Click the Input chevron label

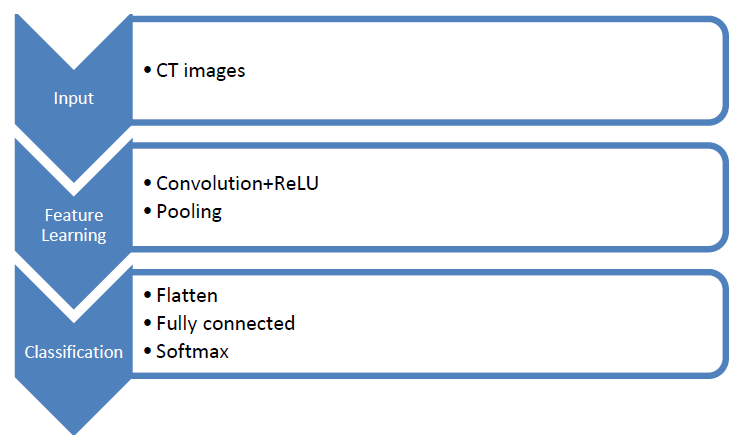pos(73,98)
